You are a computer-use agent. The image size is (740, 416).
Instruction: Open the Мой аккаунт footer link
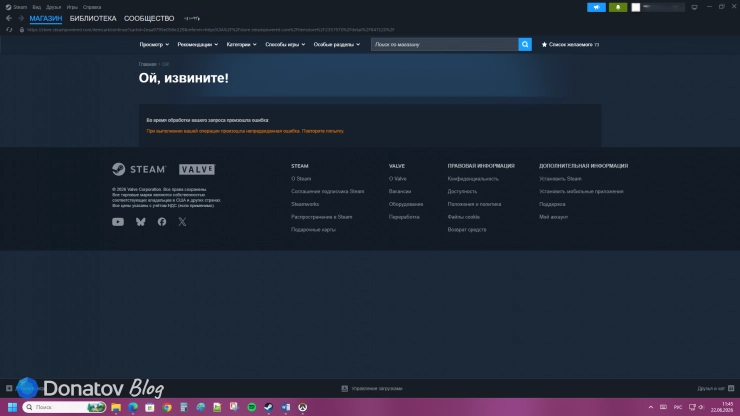554,217
